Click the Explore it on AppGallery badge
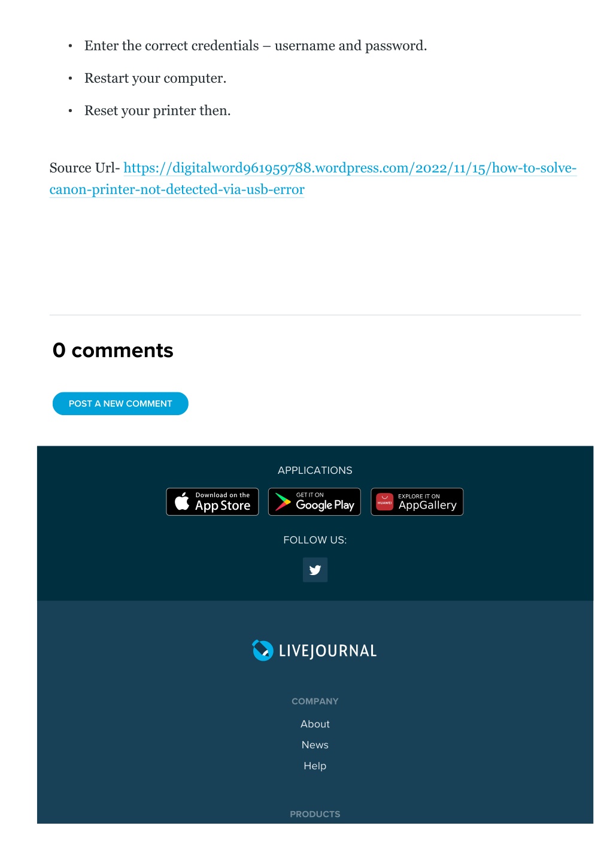The image size is (613, 868). pyautogui.click(x=417, y=502)
